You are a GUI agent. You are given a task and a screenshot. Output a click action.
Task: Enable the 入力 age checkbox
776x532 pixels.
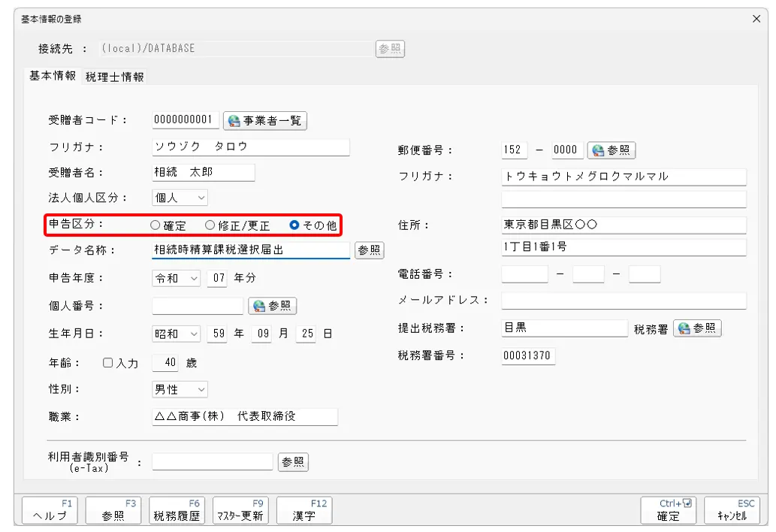point(107,363)
